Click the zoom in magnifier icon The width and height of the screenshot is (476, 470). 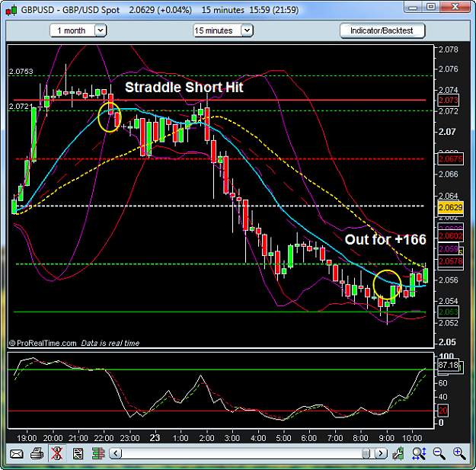click(459, 453)
